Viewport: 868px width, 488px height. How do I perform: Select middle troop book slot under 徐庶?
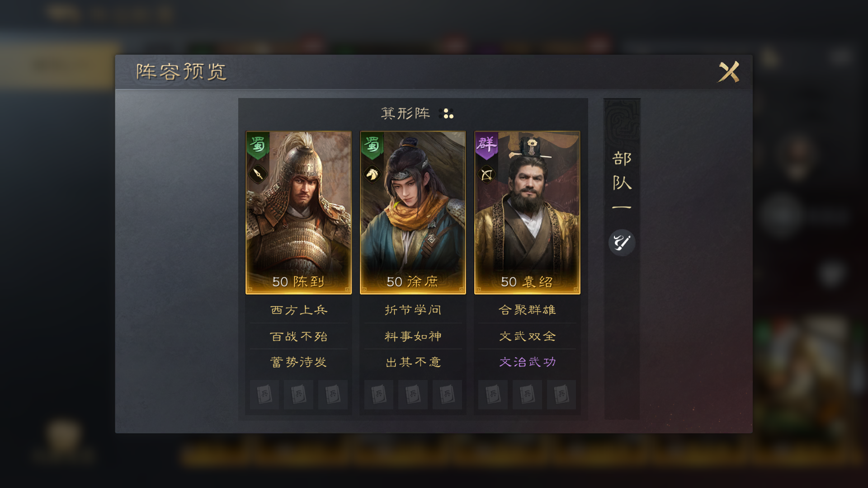click(413, 394)
